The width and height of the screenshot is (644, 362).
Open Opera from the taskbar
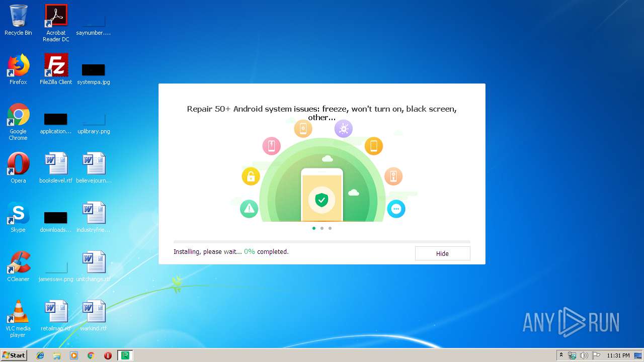[108, 355]
